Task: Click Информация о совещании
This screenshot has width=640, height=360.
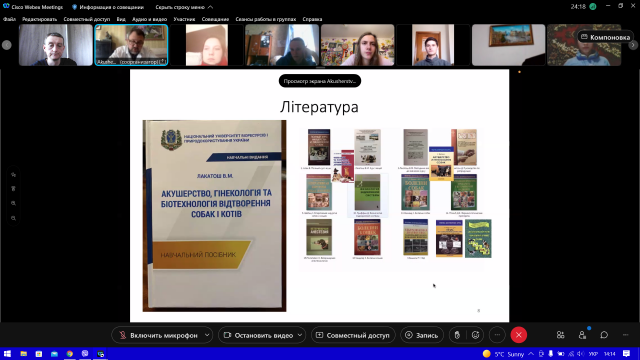Action: 108,7
